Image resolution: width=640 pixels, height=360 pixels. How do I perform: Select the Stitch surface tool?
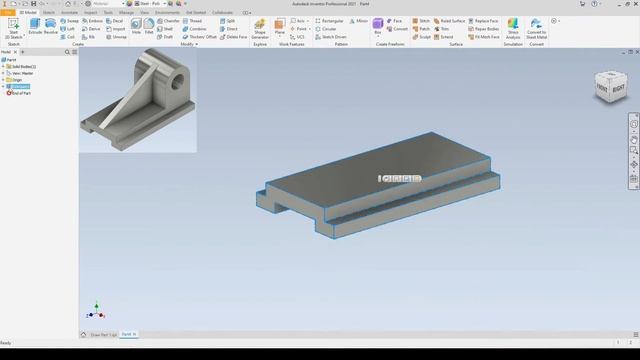[x=421, y=21]
